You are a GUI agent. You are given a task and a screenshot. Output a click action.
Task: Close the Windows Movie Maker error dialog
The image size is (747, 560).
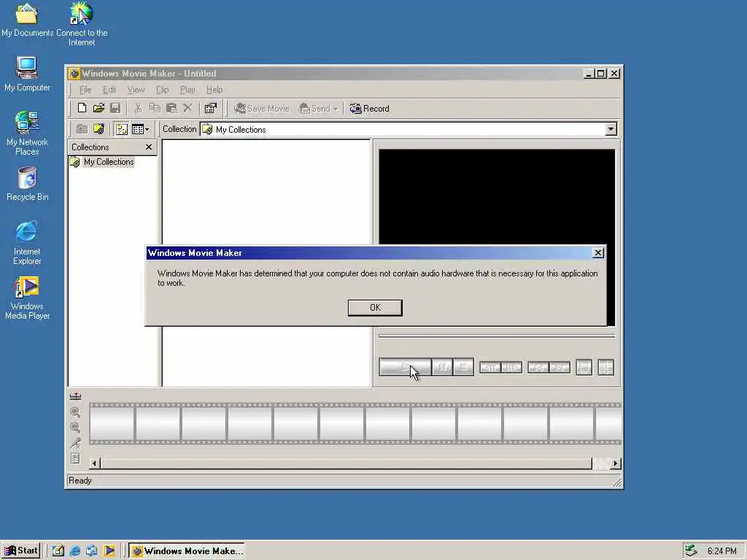[x=598, y=253]
